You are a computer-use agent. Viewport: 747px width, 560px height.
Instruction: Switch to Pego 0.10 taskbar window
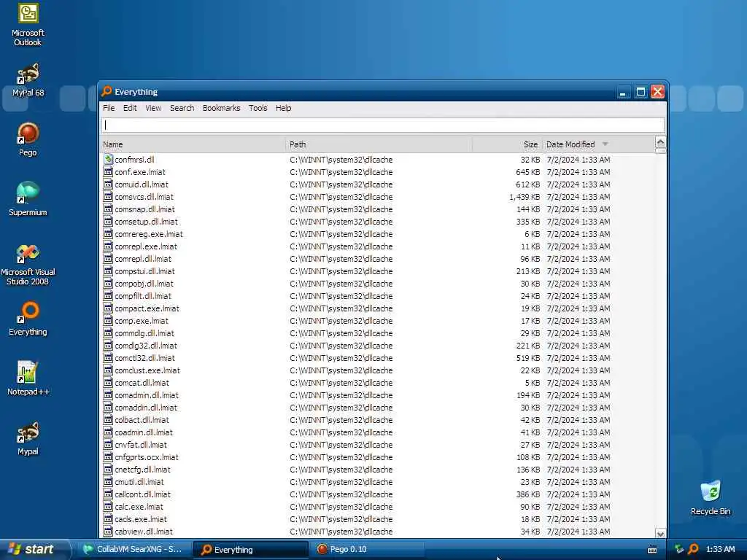coord(368,549)
